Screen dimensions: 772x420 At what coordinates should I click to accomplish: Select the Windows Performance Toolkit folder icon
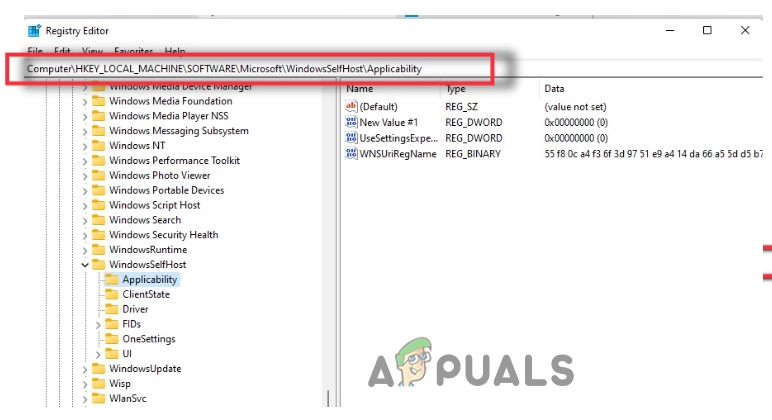pos(99,160)
